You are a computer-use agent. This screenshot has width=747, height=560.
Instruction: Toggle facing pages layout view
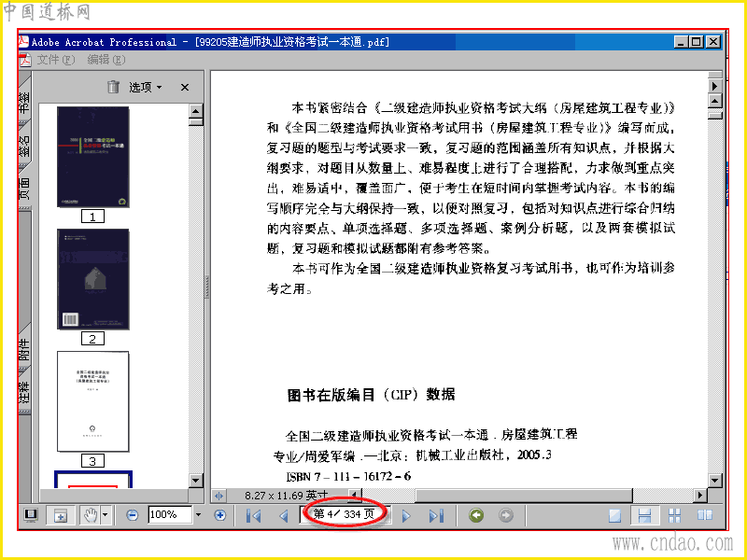tap(705, 515)
